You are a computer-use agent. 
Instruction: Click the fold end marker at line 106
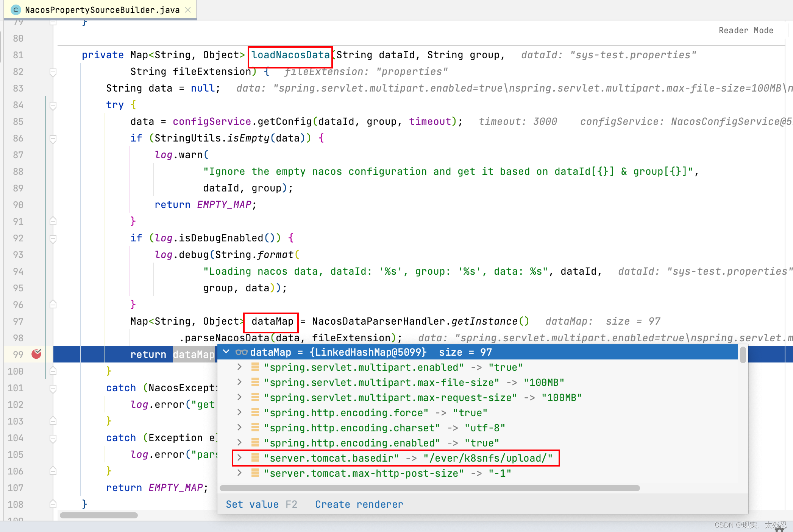tap(53, 471)
